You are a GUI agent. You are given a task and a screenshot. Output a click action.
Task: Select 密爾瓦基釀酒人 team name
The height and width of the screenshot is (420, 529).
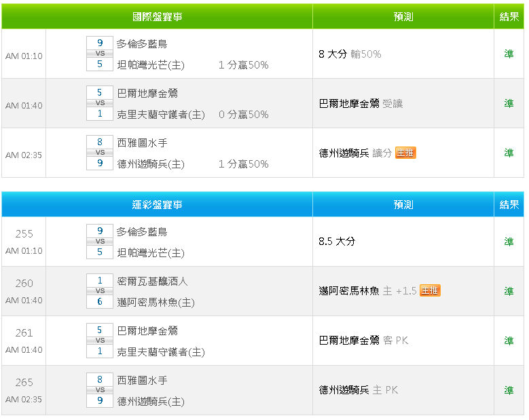click(152, 282)
